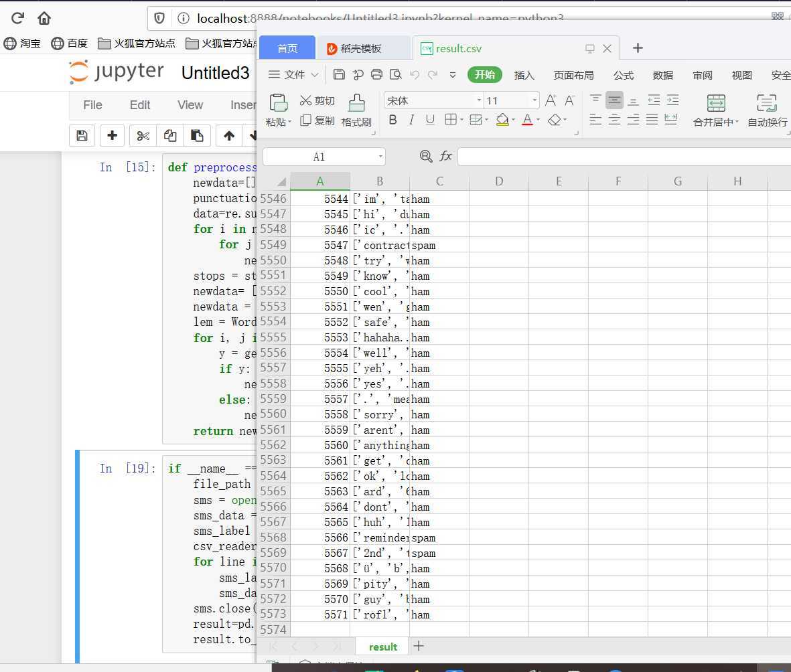Click 剪切 cut in the ribbon

pyautogui.click(x=317, y=101)
